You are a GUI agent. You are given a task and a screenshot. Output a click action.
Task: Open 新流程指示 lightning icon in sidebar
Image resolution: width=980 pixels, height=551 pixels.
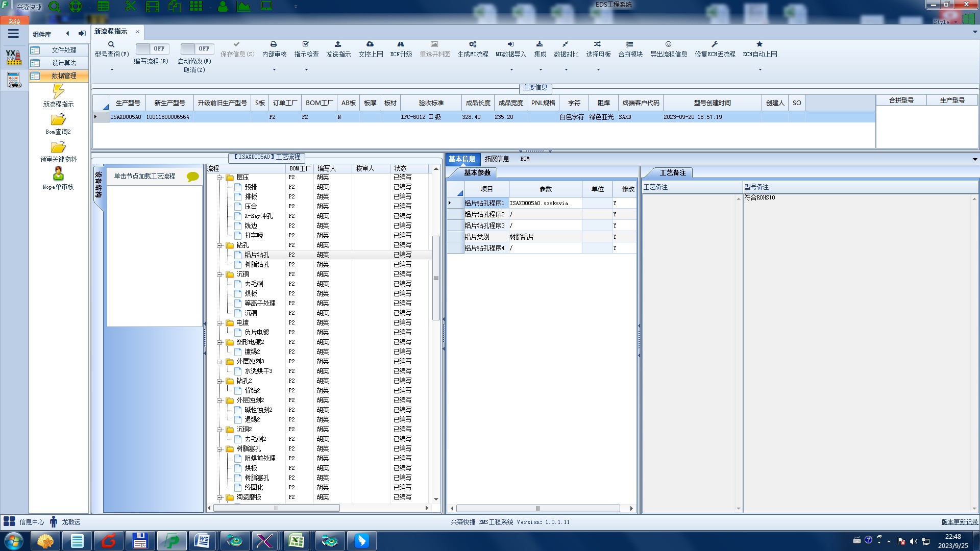(x=58, y=92)
